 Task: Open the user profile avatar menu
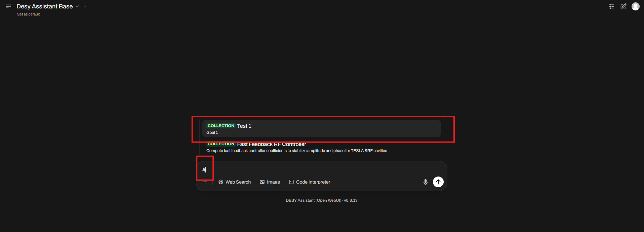(x=636, y=6)
